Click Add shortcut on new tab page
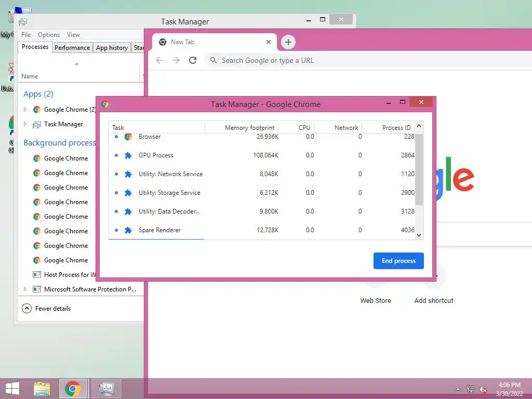532x399 pixels. click(434, 301)
